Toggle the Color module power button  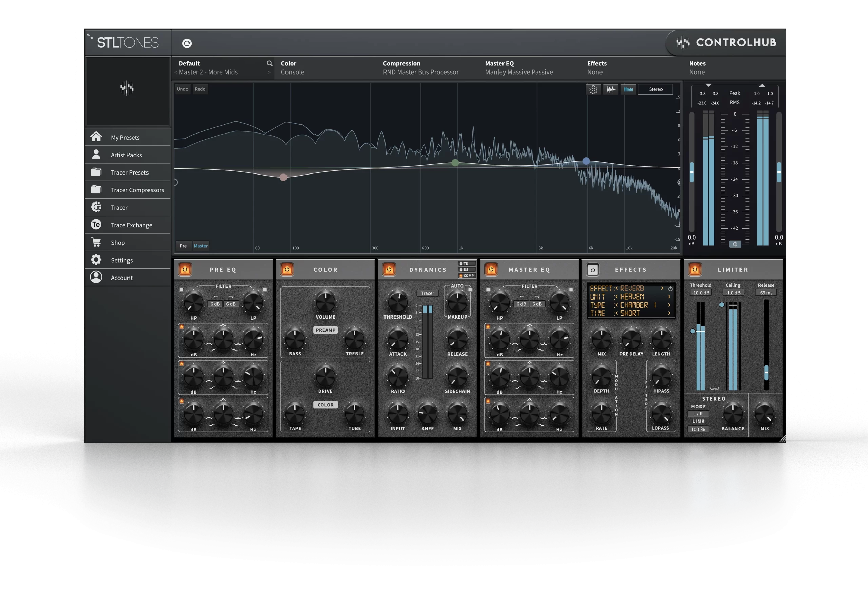tap(287, 269)
